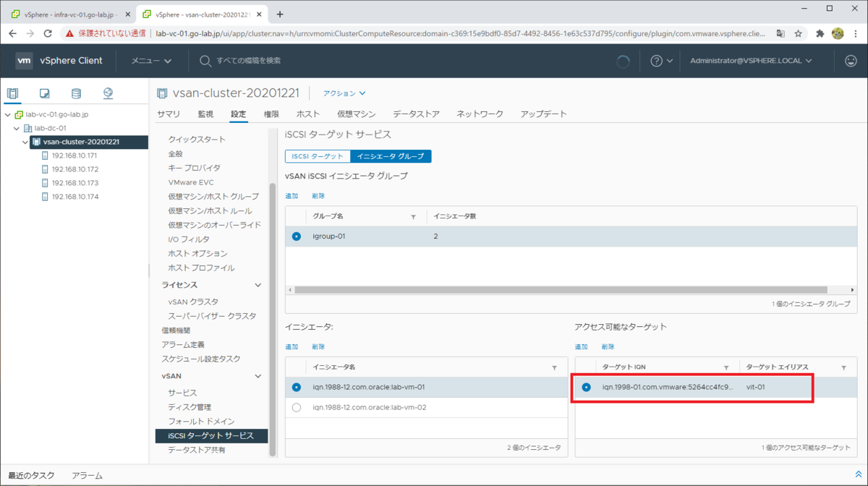Click the すべての環境を検索 search field

click(x=249, y=61)
